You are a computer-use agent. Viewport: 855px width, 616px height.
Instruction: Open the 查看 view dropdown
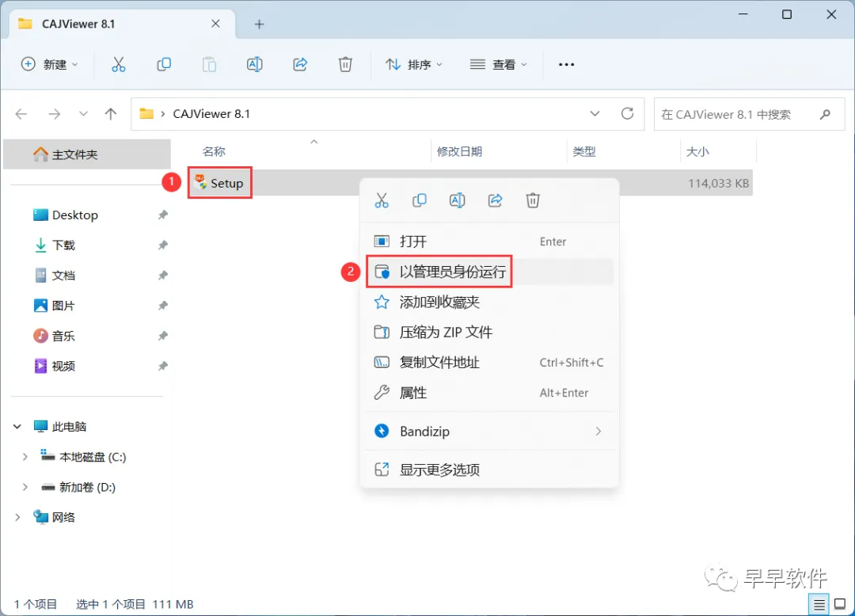pyautogui.click(x=499, y=64)
